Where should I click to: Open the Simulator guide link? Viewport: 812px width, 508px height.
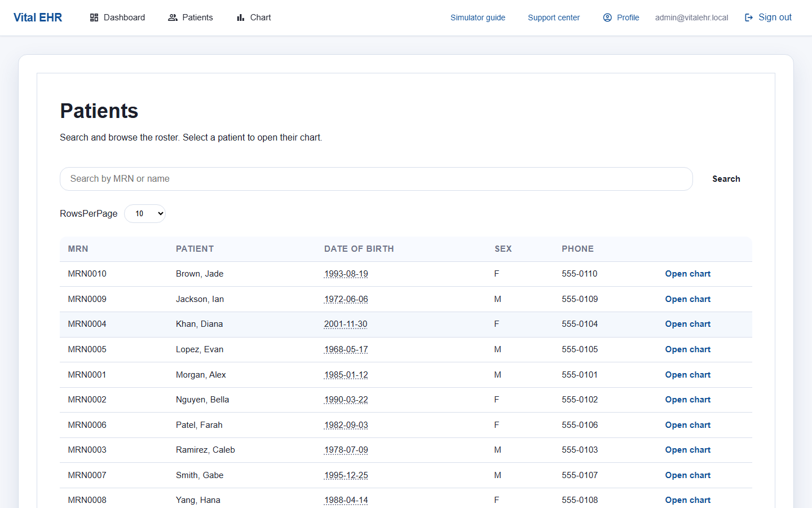[x=478, y=17]
